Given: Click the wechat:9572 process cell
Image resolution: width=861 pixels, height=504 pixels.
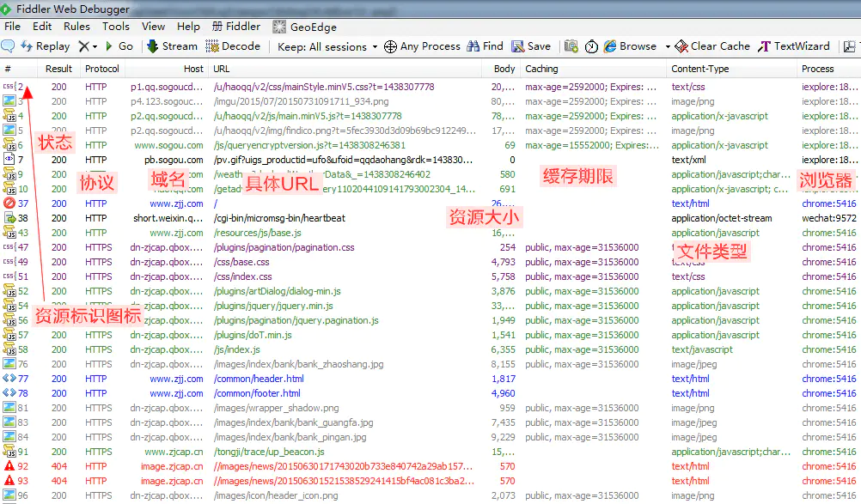Looking at the screenshot, I should click(x=829, y=218).
